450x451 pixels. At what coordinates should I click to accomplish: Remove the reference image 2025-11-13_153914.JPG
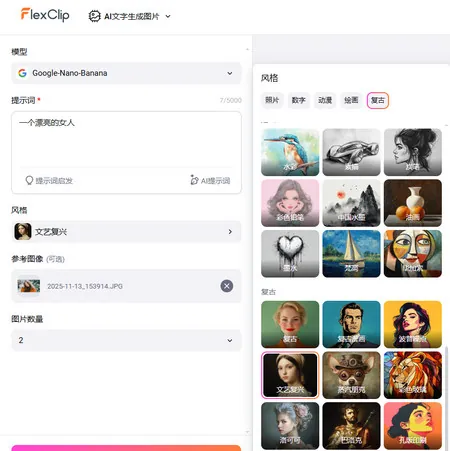pyautogui.click(x=227, y=286)
